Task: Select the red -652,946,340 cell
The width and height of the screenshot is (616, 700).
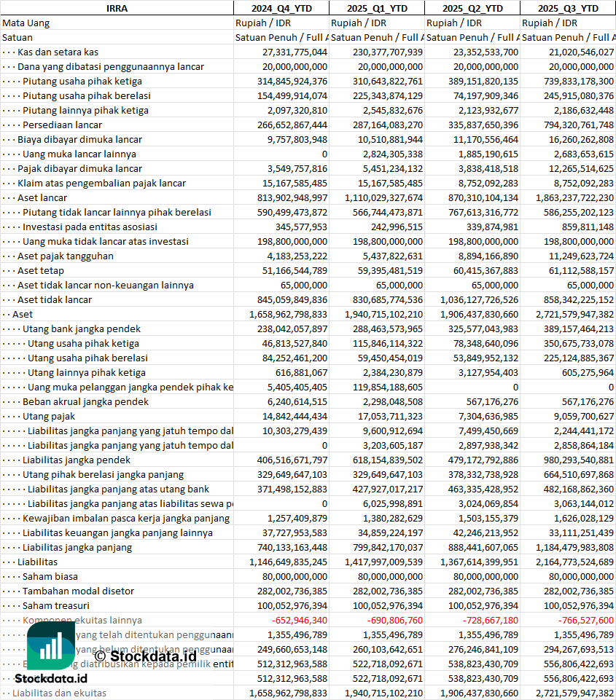Action: click(x=300, y=620)
